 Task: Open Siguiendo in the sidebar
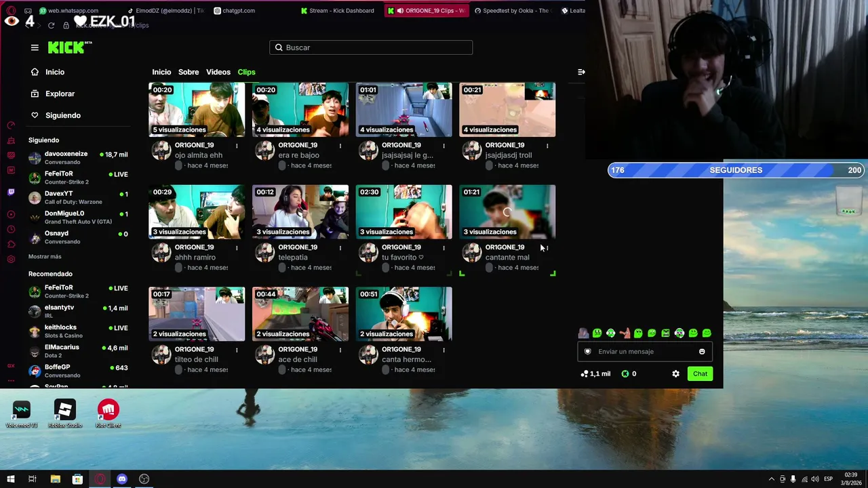63,115
